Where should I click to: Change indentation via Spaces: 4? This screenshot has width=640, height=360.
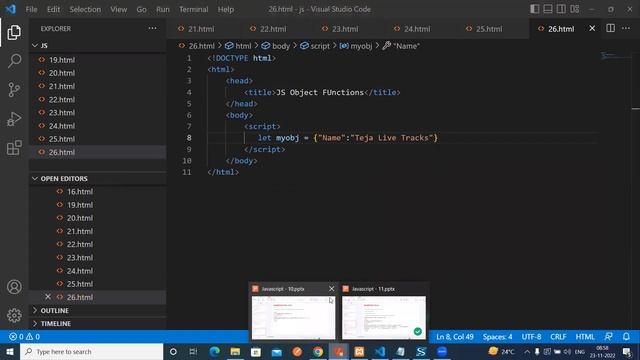click(x=497, y=337)
